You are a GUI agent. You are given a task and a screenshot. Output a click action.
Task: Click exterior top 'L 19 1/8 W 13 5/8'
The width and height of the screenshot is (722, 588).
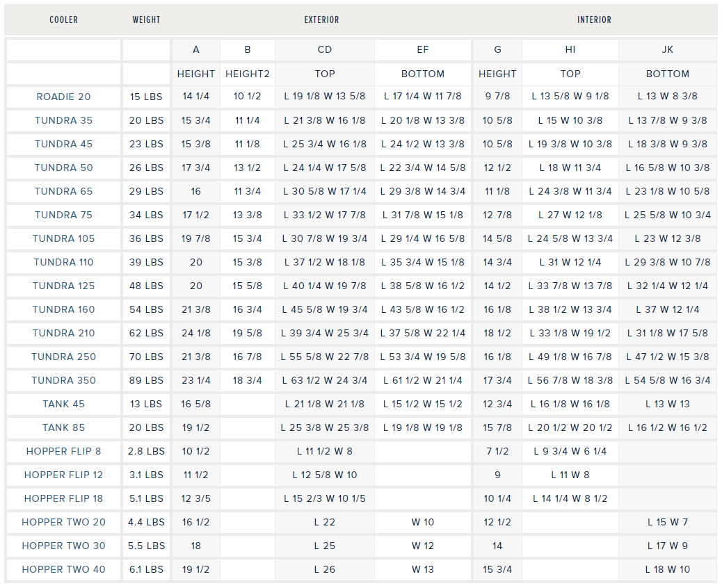click(x=325, y=97)
